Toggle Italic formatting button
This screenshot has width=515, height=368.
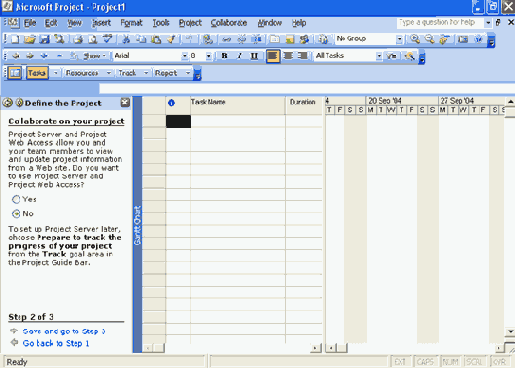(x=239, y=56)
